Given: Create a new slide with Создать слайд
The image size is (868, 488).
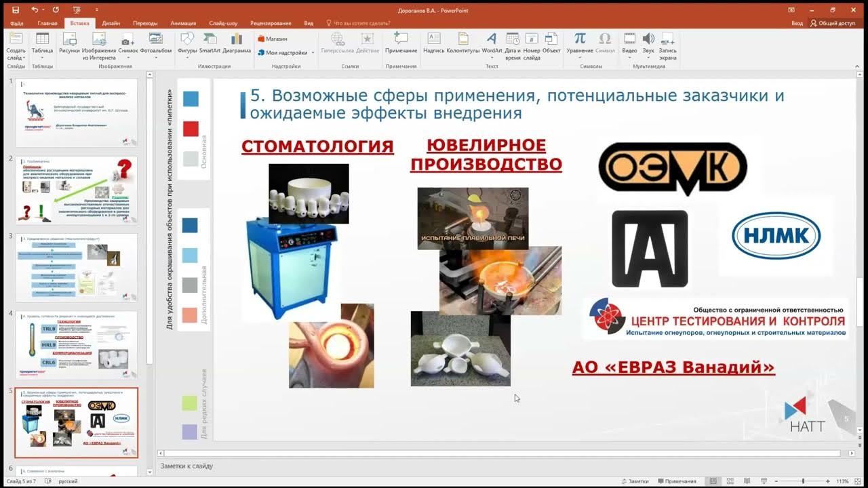Looking at the screenshot, I should 16,45.
